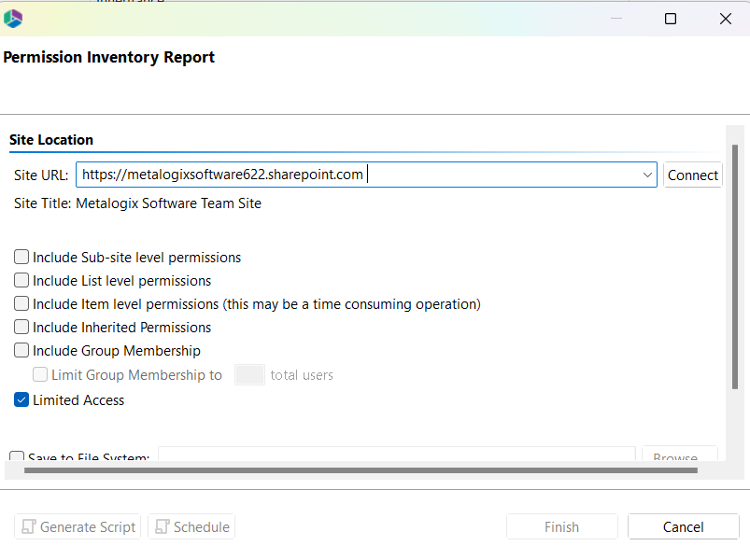The width and height of the screenshot is (750, 560).
Task: Enable "Include Group Membership"
Action: coord(21,350)
